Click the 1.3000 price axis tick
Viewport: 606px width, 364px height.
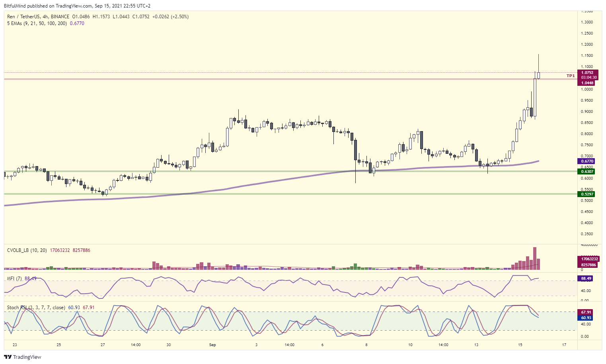(587, 22)
